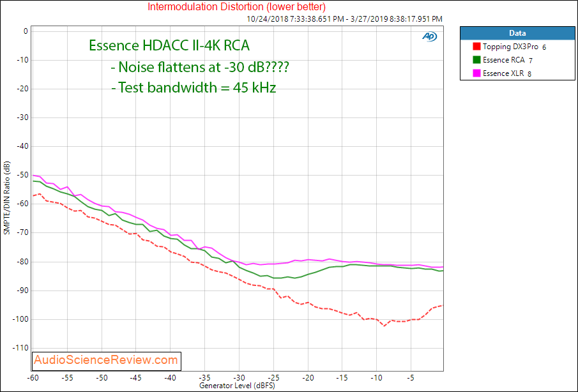Viewport: 578px width, 392px height.
Task: Click the 'SMPTE/DIN Ratio (dB)' axis title
Action: pos(6,197)
